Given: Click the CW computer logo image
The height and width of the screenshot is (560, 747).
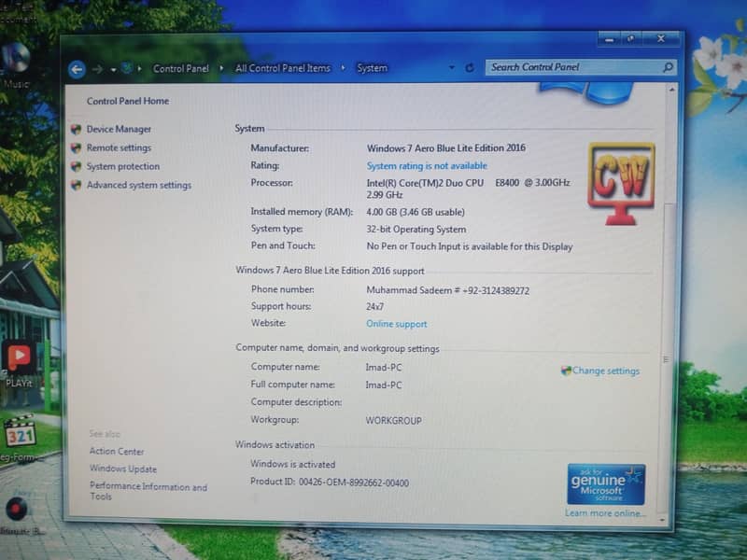Looking at the screenshot, I should tap(620, 183).
